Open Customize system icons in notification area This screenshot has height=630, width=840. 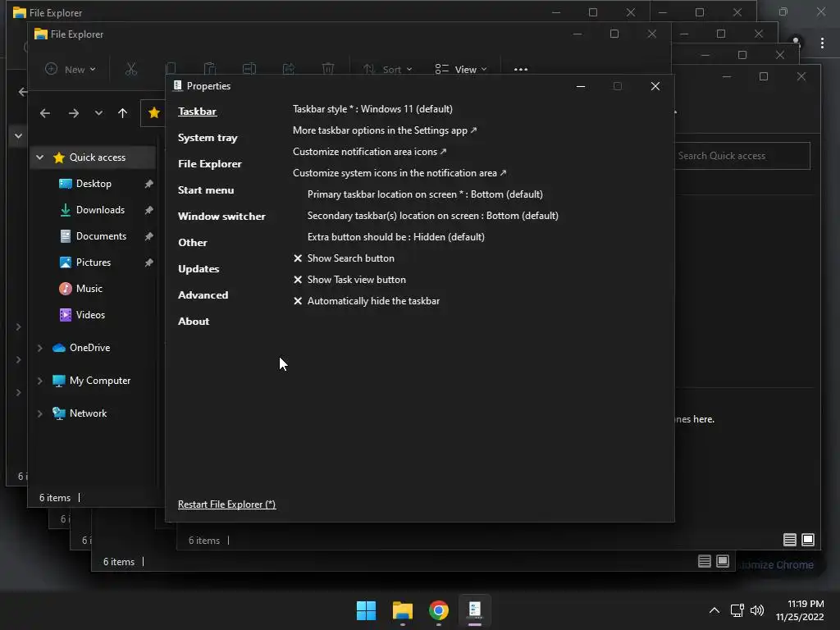click(x=399, y=173)
